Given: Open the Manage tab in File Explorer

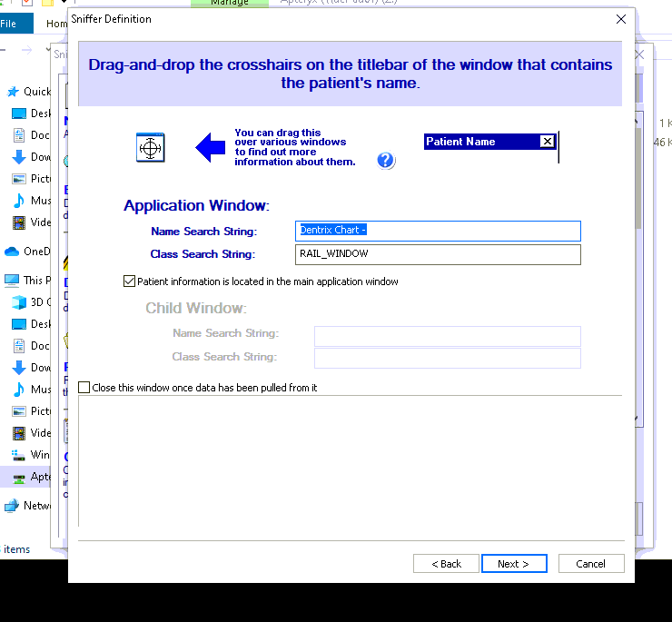Looking at the screenshot, I should [x=229, y=3].
